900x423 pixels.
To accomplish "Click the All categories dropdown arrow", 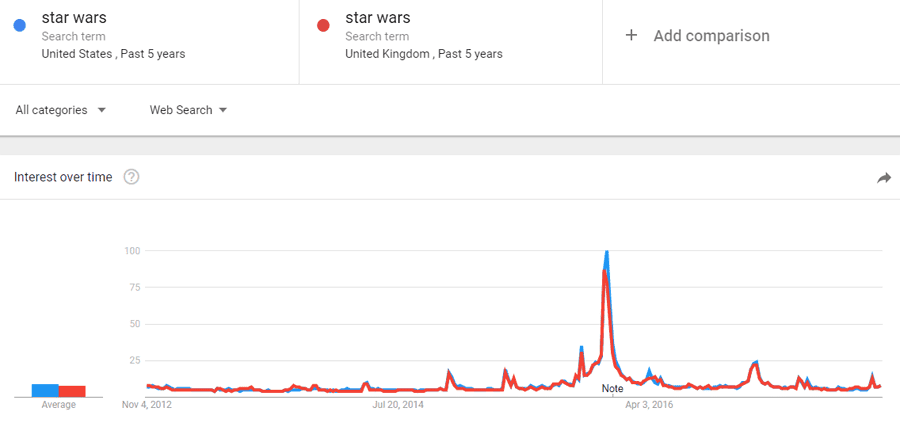I will [102, 110].
